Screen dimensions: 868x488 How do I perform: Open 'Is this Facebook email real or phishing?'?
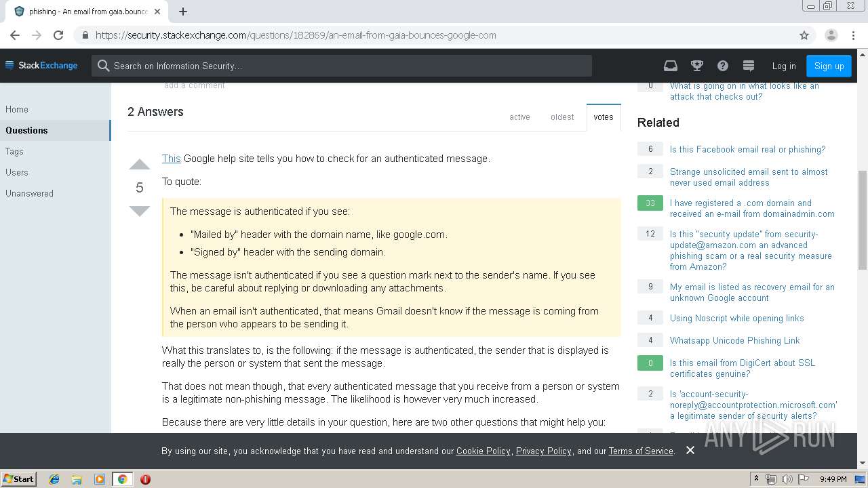click(747, 149)
